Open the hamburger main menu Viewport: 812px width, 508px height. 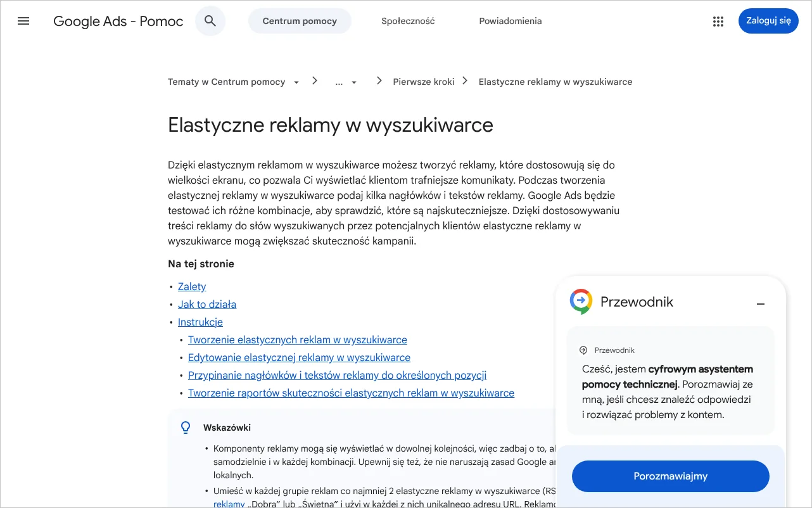pyautogui.click(x=23, y=21)
